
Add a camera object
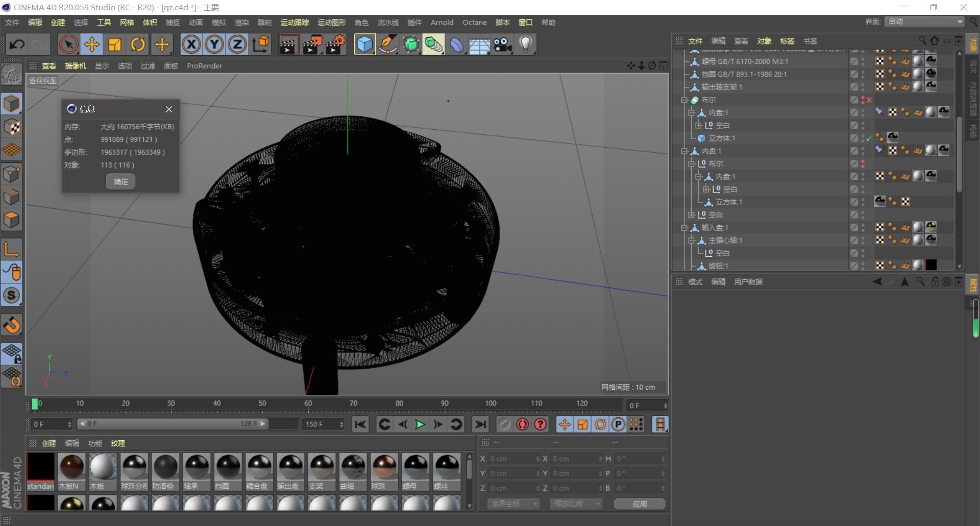(x=503, y=44)
